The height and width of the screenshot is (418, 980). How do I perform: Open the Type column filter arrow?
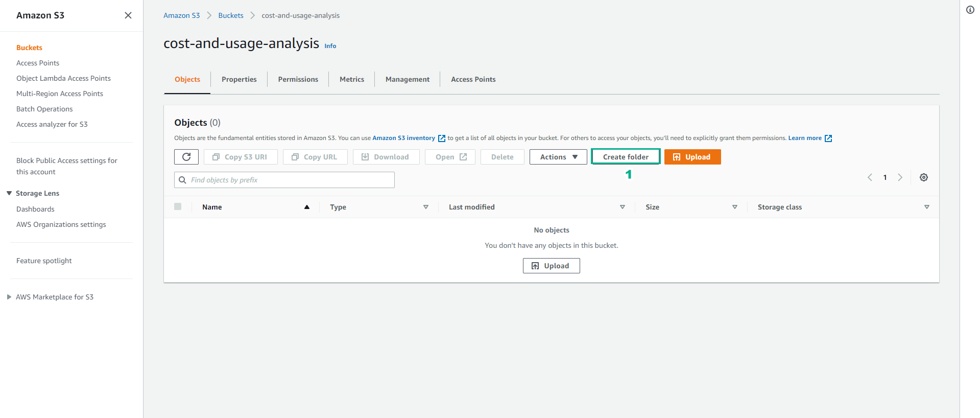tap(426, 207)
